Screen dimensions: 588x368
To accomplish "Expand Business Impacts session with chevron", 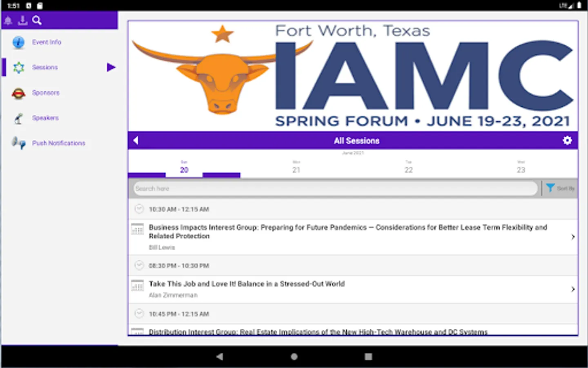I will [x=572, y=237].
